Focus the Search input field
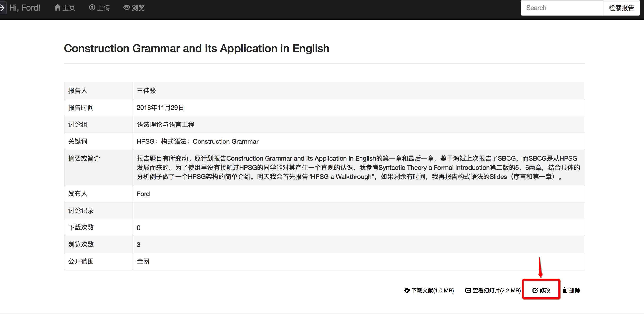 tap(561, 8)
